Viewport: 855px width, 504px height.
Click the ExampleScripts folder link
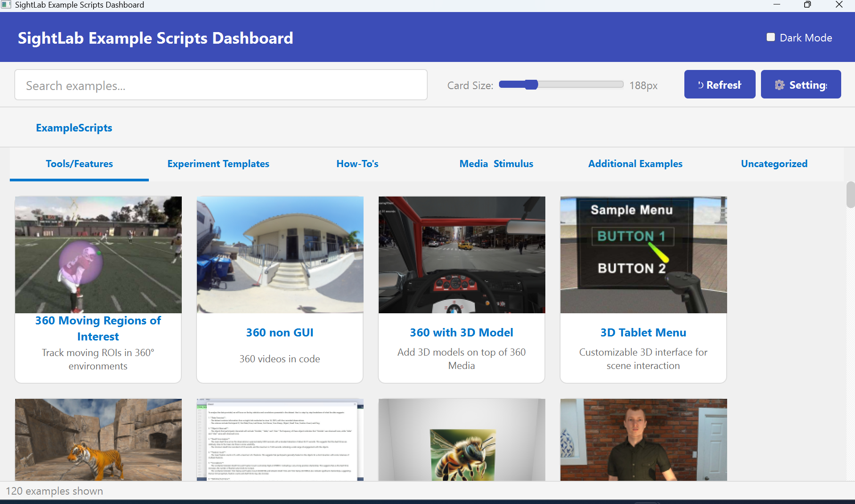[x=74, y=128]
